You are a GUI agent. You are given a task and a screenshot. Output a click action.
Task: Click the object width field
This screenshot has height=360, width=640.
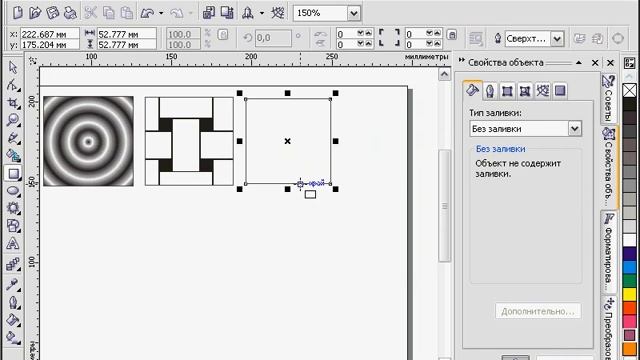127,34
